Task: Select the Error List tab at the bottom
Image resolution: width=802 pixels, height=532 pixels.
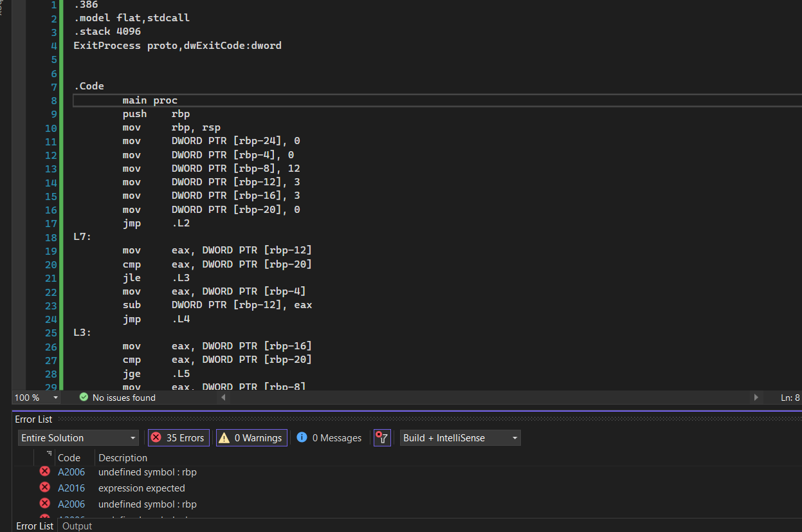Action: (x=35, y=526)
